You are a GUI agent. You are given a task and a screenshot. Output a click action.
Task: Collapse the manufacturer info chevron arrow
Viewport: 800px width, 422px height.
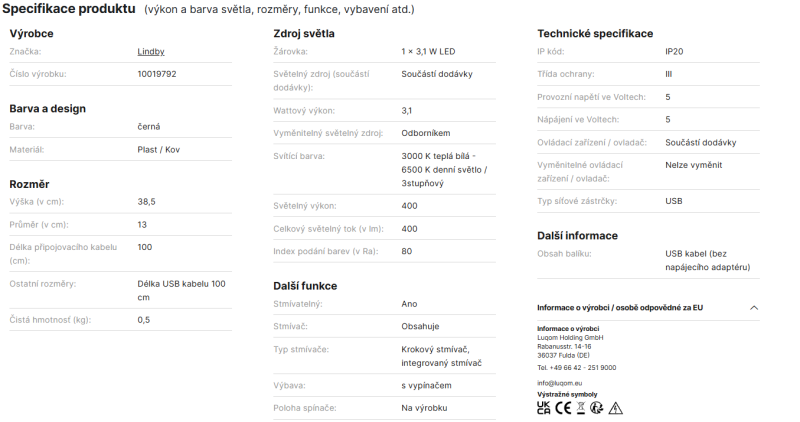coord(754,308)
